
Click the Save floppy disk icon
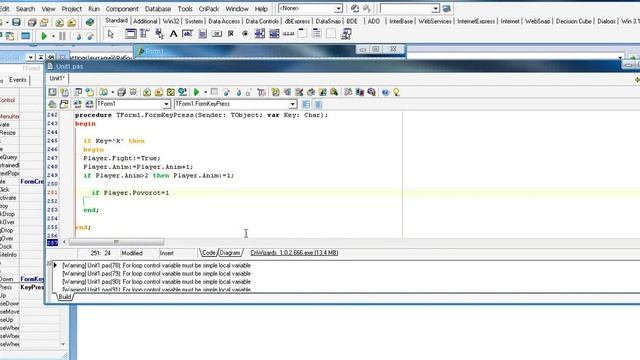click(16, 22)
